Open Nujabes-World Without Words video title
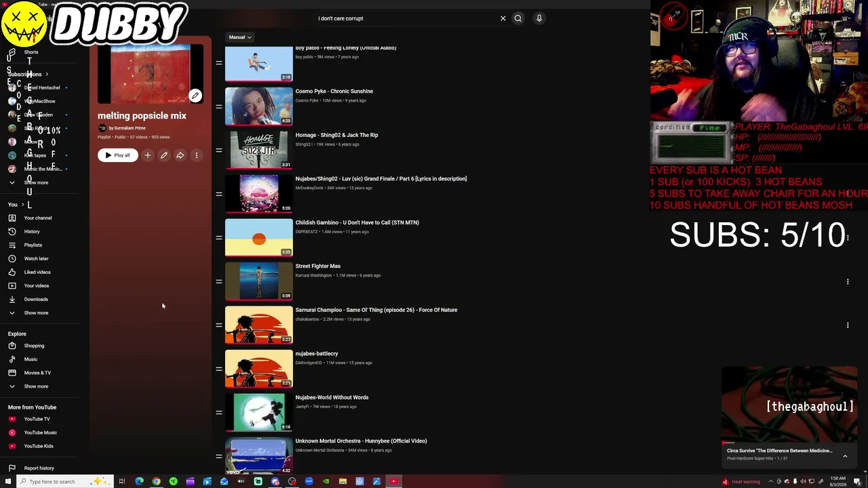868x488 pixels. 332,397
